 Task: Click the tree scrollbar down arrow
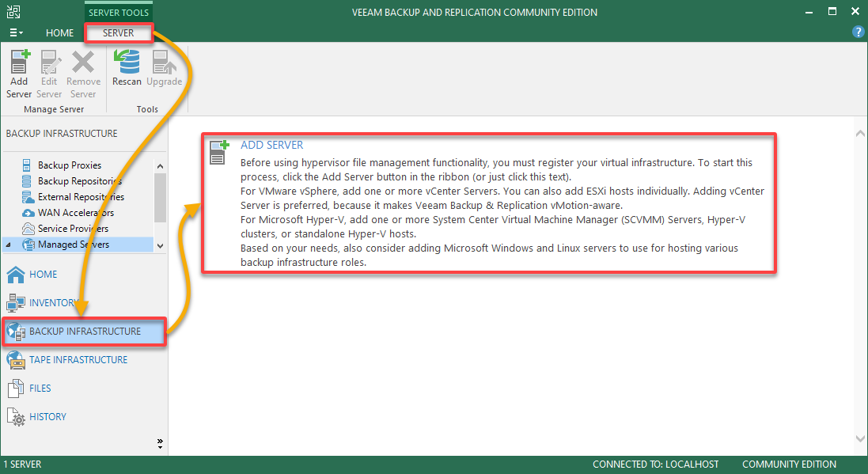(160, 246)
